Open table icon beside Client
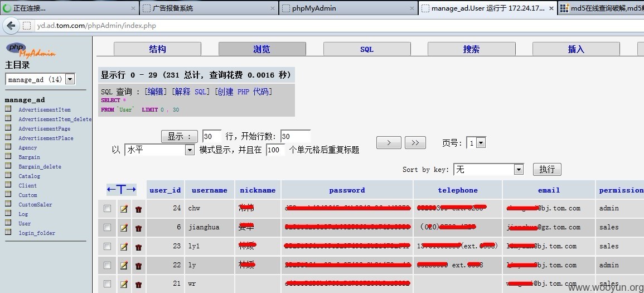644x293 pixels. tap(8, 185)
